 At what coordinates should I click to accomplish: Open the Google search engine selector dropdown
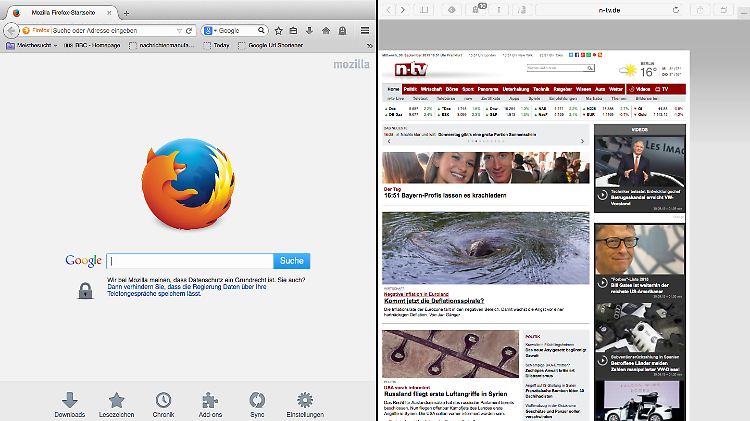[x=210, y=31]
